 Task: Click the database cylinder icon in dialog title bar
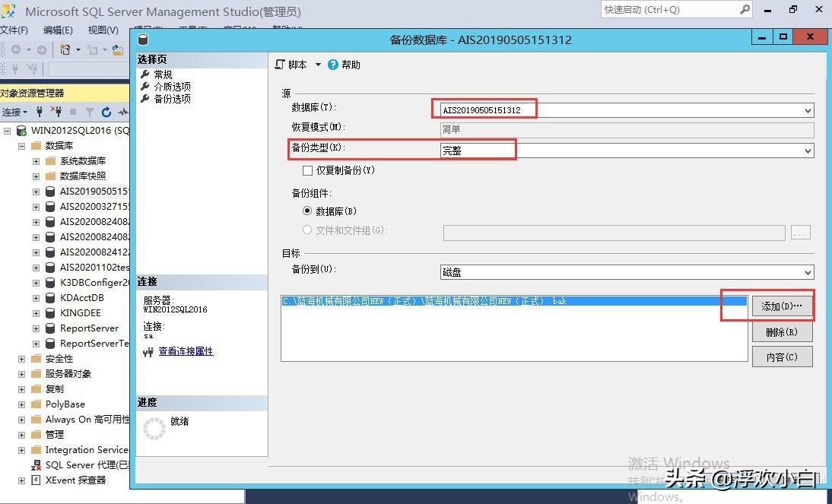point(143,40)
